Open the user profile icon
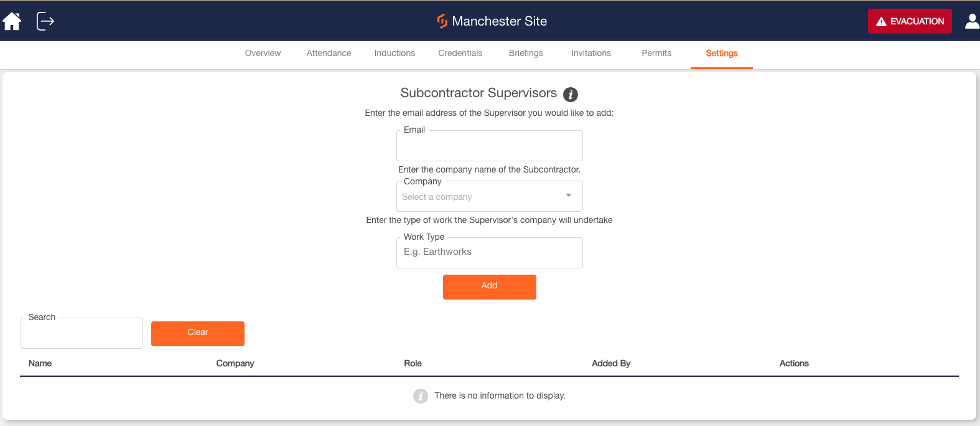980x426 pixels. (972, 21)
